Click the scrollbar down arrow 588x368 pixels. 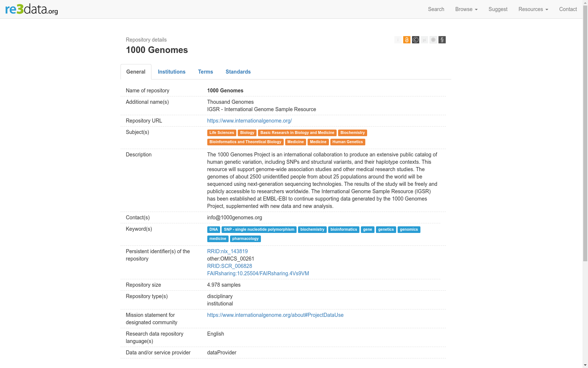click(585, 365)
